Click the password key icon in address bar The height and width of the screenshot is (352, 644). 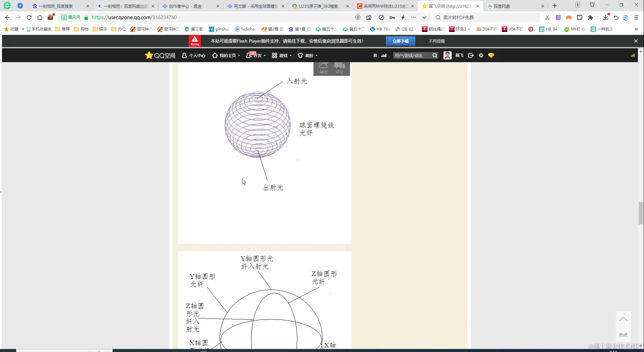(392, 17)
